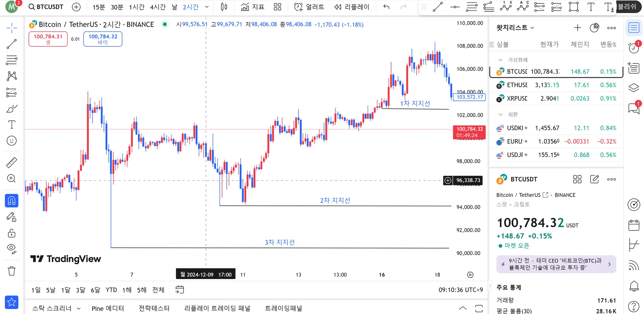Screen dimensions: 644x314
Task: Open the layout templates grid
Action: 277,7
